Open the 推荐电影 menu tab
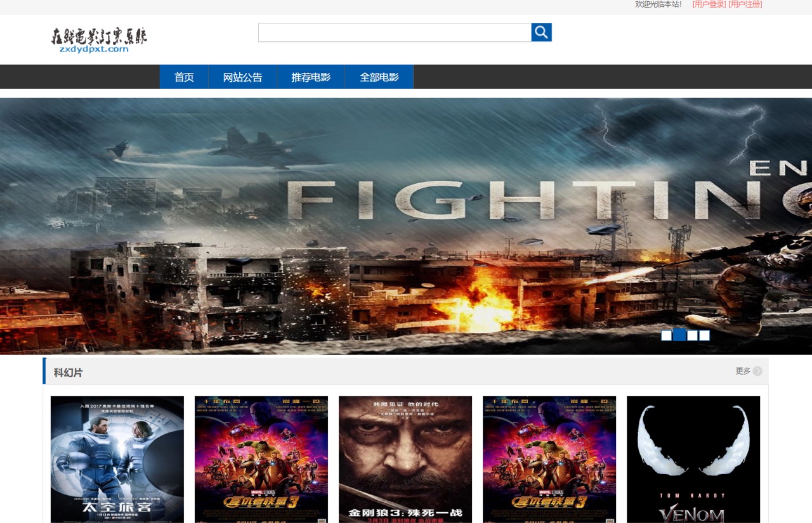This screenshot has height=523, width=812. click(x=311, y=77)
